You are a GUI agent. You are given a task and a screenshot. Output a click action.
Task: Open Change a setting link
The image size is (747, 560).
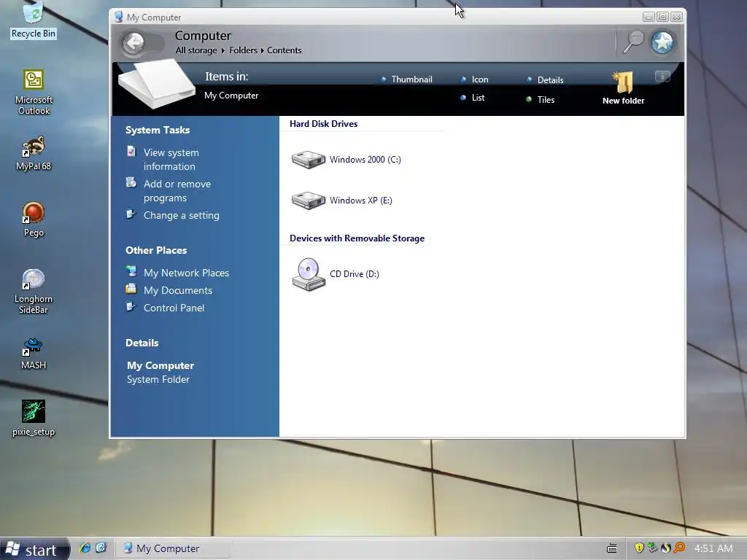click(x=182, y=215)
